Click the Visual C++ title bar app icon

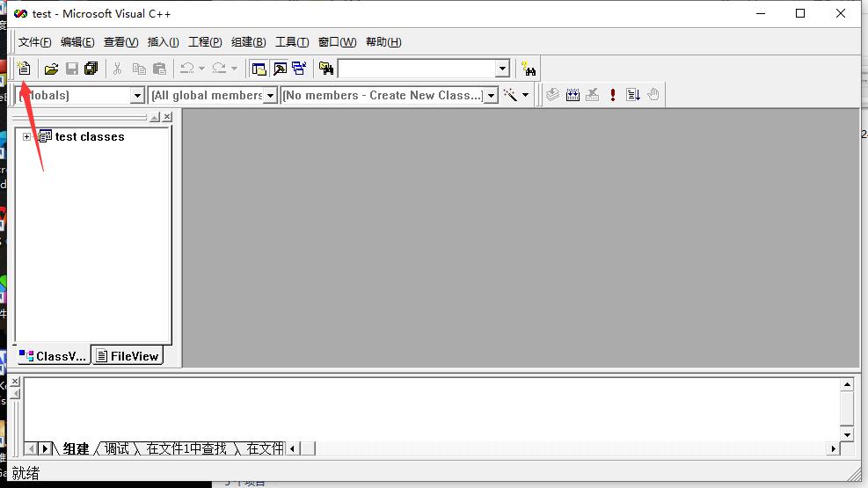pos(20,13)
